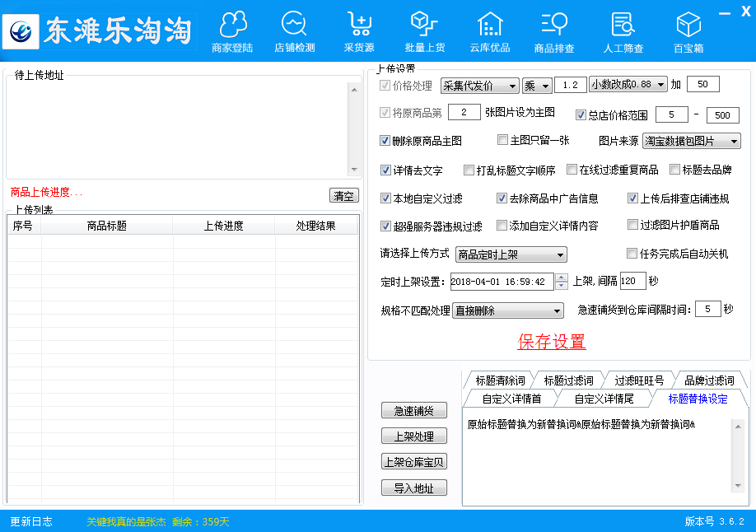Click the scheduled time stepper up arrow
The height and width of the screenshot is (532, 756).
[561, 278]
